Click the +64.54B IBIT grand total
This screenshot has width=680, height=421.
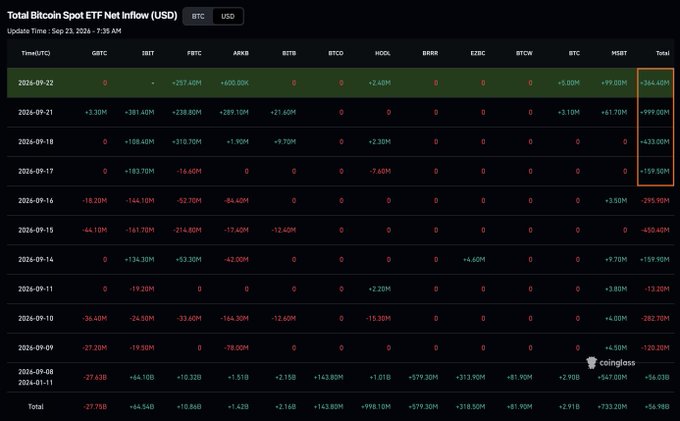pyautogui.click(x=141, y=407)
